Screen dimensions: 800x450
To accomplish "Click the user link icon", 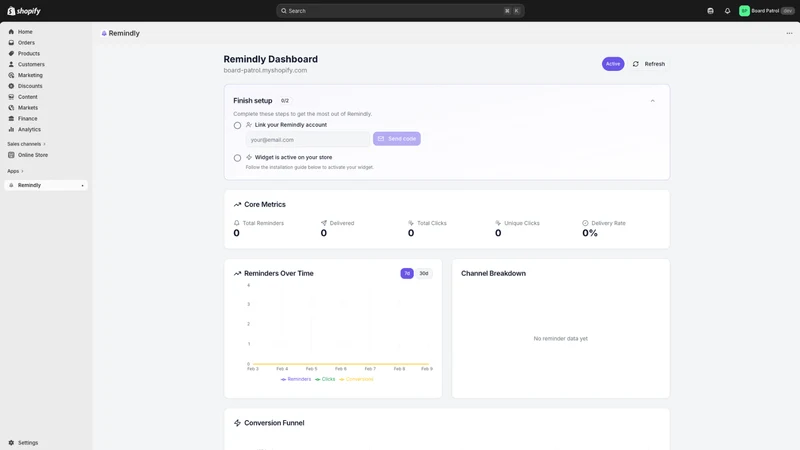I will click(x=249, y=124).
